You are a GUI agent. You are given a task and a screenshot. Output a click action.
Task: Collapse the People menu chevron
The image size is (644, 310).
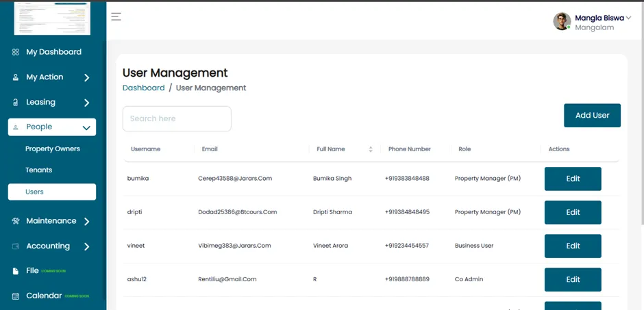(x=86, y=128)
